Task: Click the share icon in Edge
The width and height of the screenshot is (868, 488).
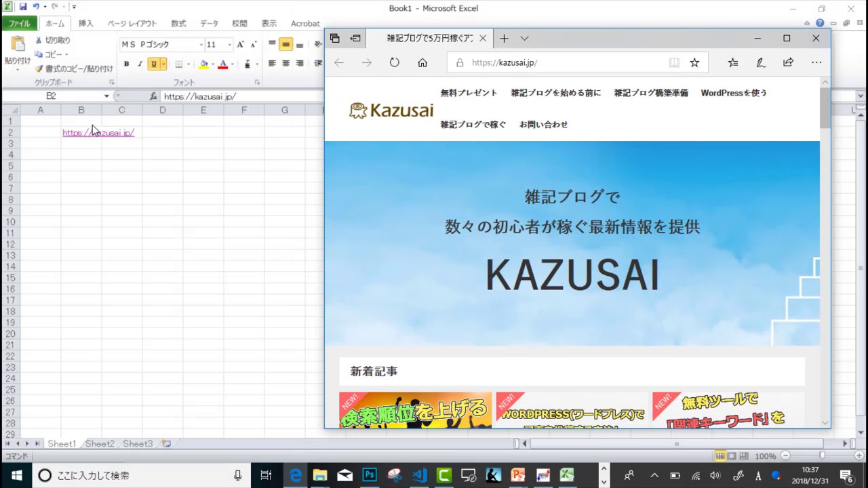Action: pyautogui.click(x=788, y=62)
